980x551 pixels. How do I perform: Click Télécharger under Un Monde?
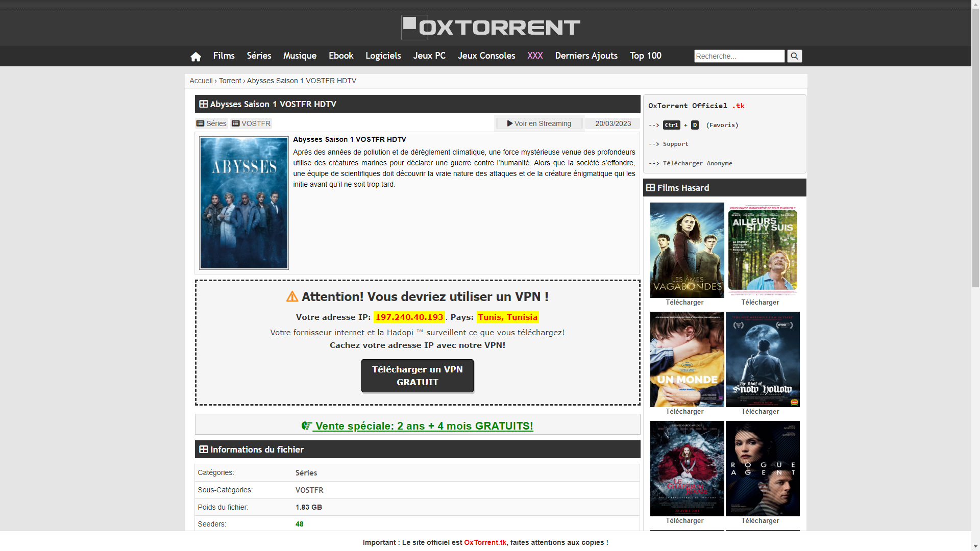pyautogui.click(x=684, y=412)
